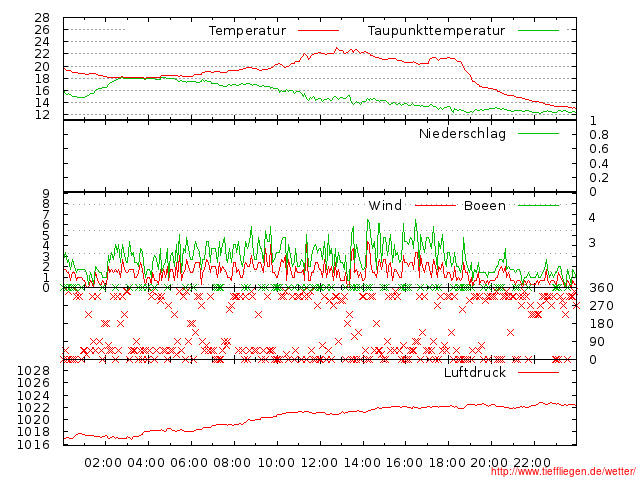Click the 0.2 precipitation axis value

pos(598,178)
